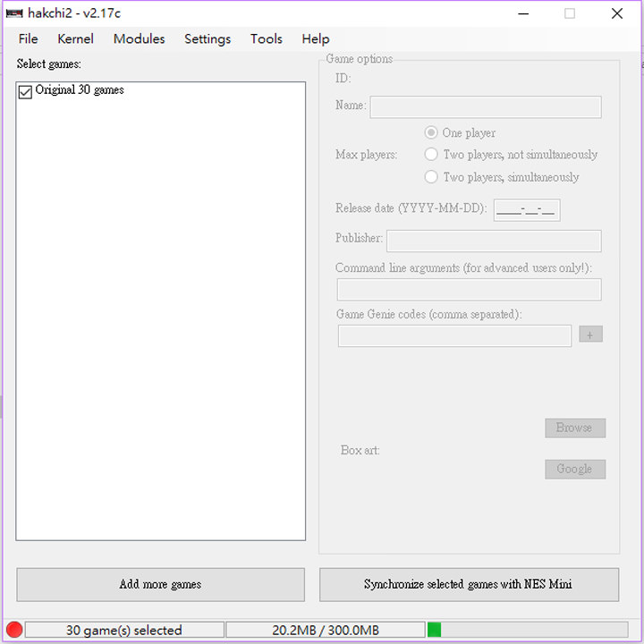Minimize the hakchi2 window

point(522,13)
